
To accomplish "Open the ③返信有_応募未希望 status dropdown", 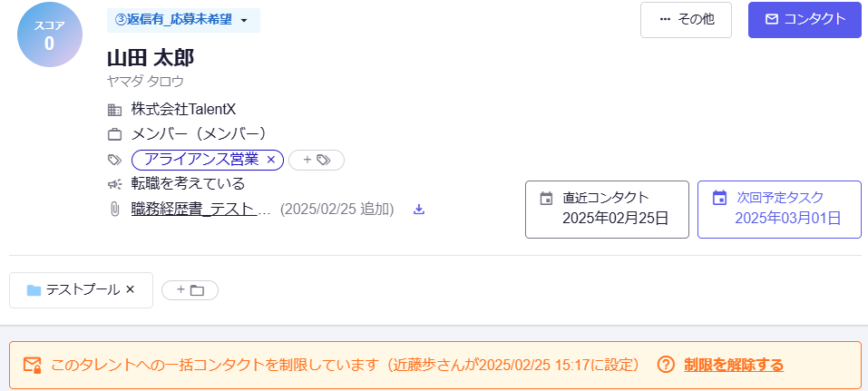I will [183, 20].
